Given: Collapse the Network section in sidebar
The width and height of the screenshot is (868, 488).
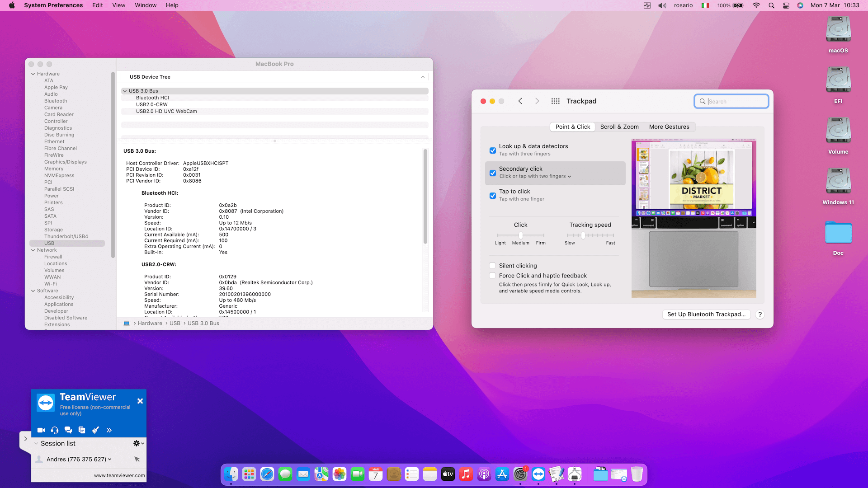Looking at the screenshot, I should pyautogui.click(x=33, y=250).
